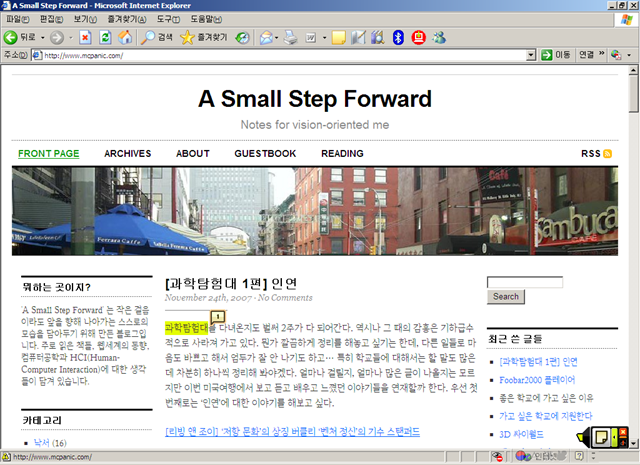Open the Search (검색) magnifier button

tap(157, 38)
